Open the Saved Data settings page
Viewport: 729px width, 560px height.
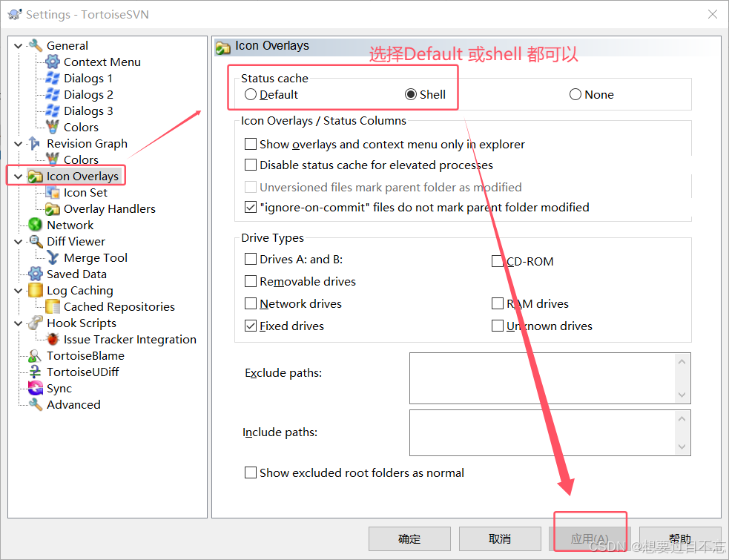tap(76, 274)
